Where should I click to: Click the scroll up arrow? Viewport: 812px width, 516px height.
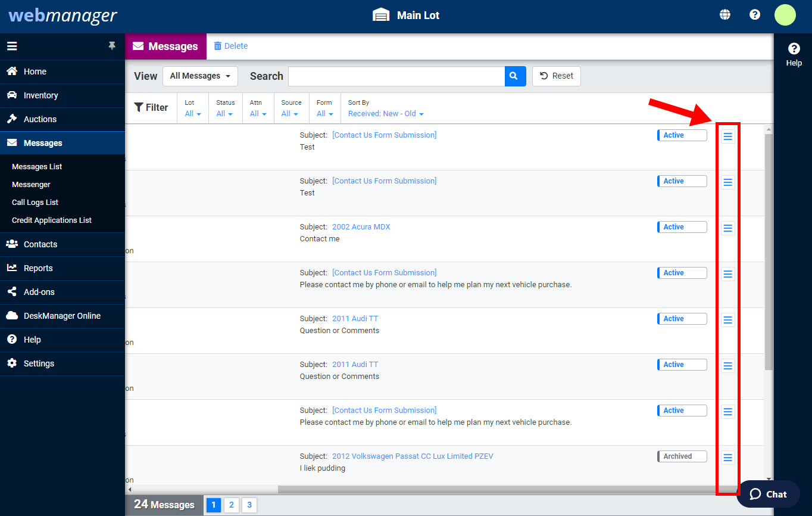tap(769, 129)
